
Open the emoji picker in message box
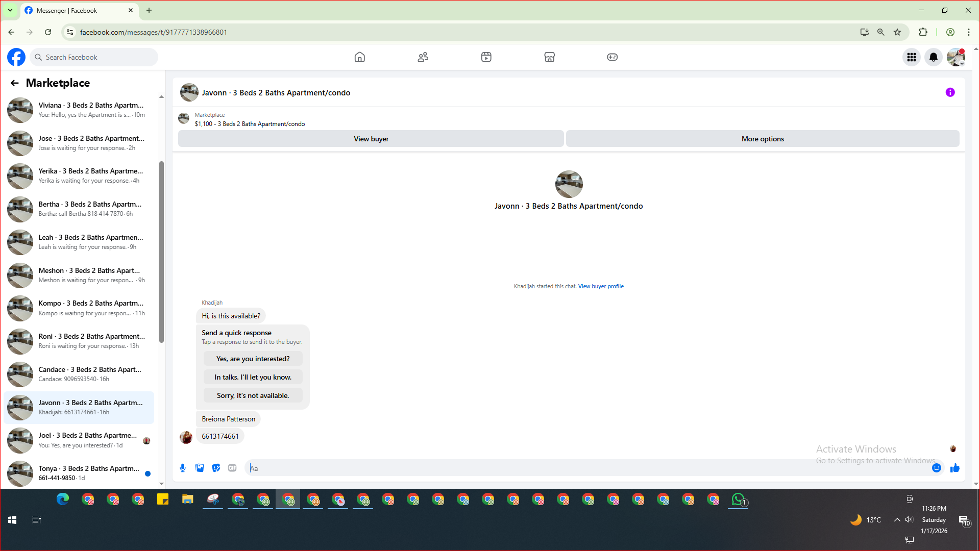(937, 468)
